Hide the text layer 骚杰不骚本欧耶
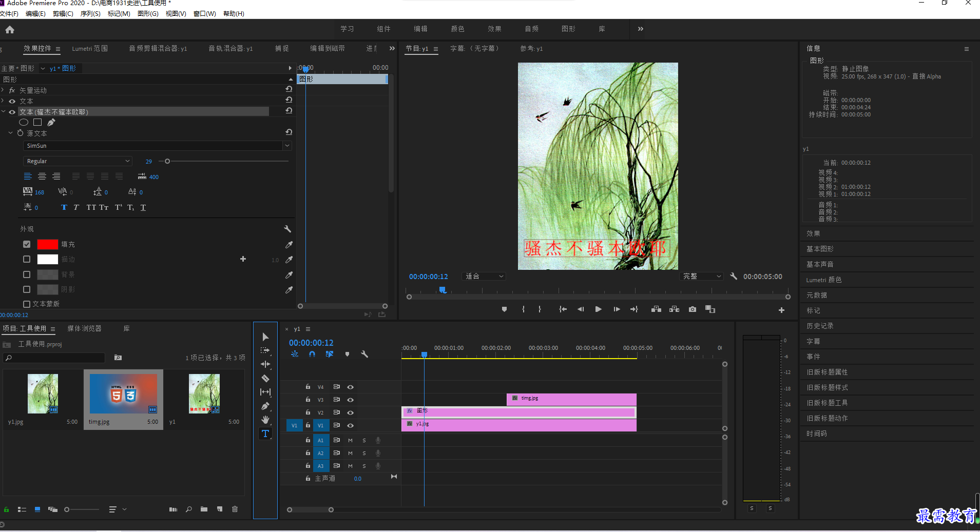 (x=12, y=112)
